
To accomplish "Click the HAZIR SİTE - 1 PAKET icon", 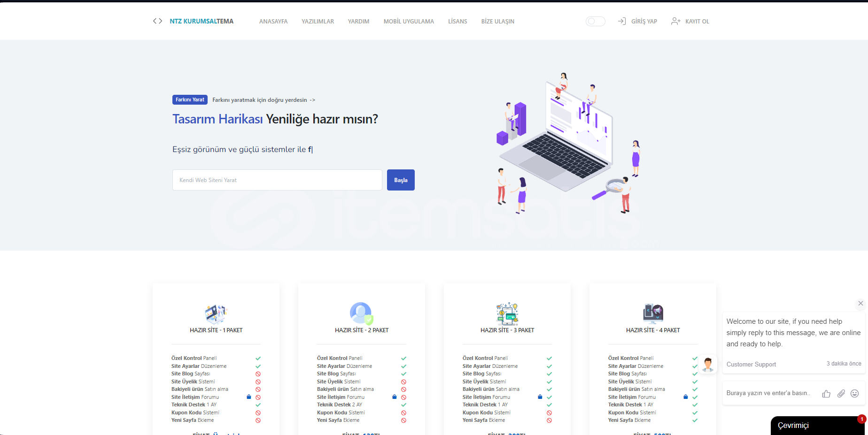I will (x=216, y=313).
